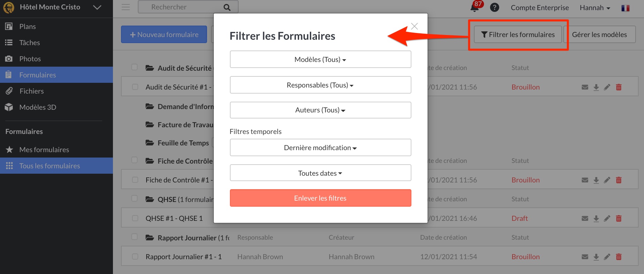The height and width of the screenshot is (274, 644).
Task: Edit QHSE #1 using the pencil icon
Action: pyautogui.click(x=607, y=218)
